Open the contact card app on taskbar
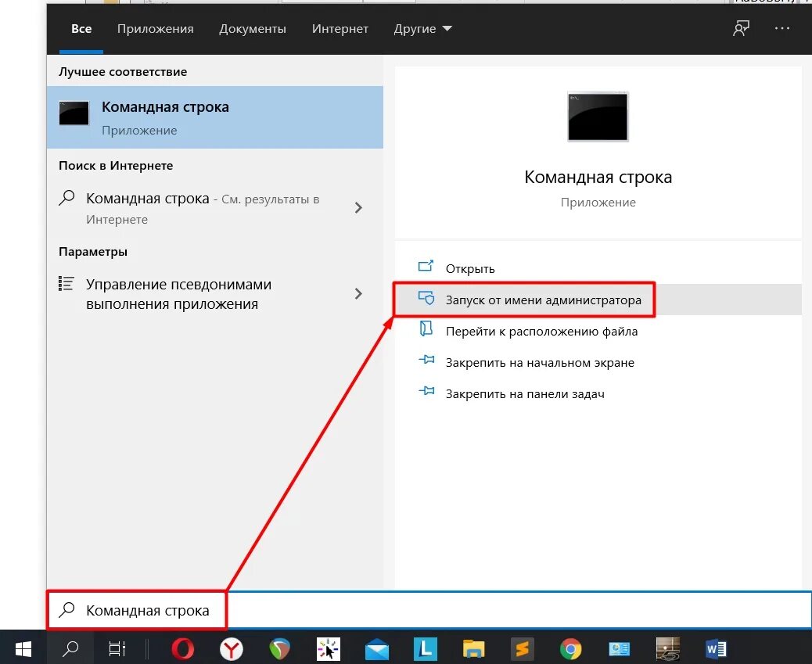Screen dimensions: 812x664 (x=619, y=649)
